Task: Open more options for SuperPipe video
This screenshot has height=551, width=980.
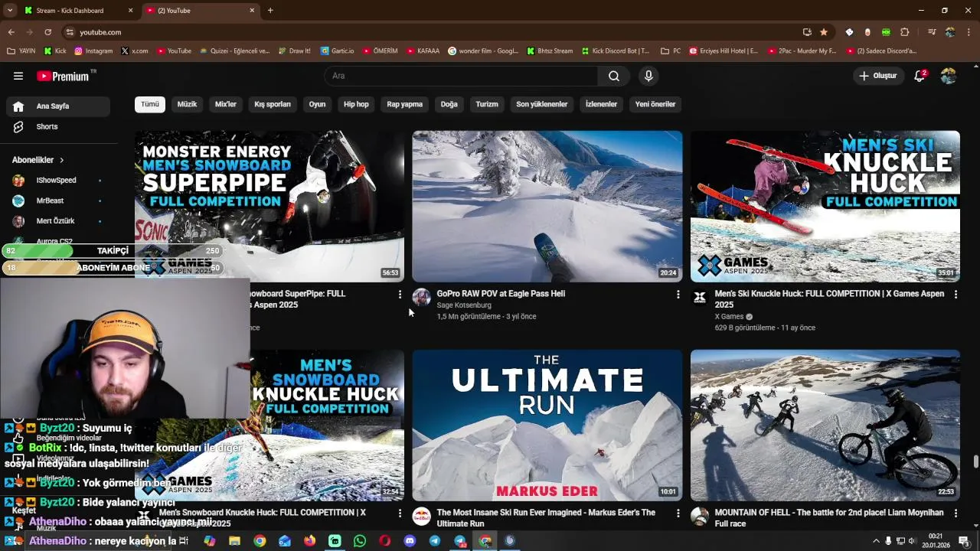Action: coord(400,295)
